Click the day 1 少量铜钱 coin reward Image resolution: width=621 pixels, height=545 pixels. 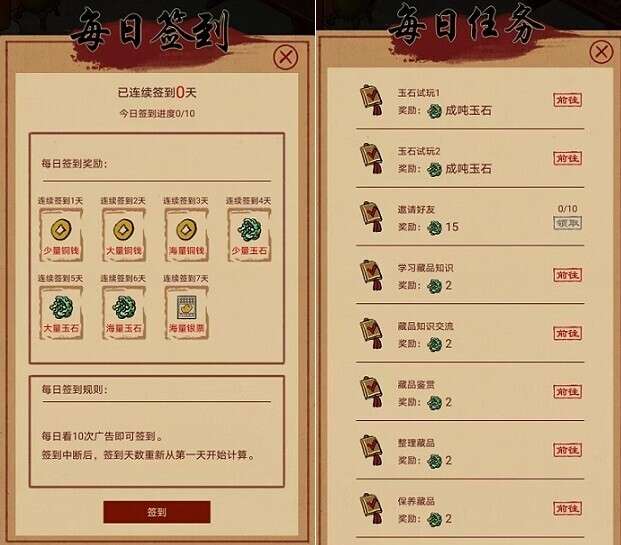(61, 235)
